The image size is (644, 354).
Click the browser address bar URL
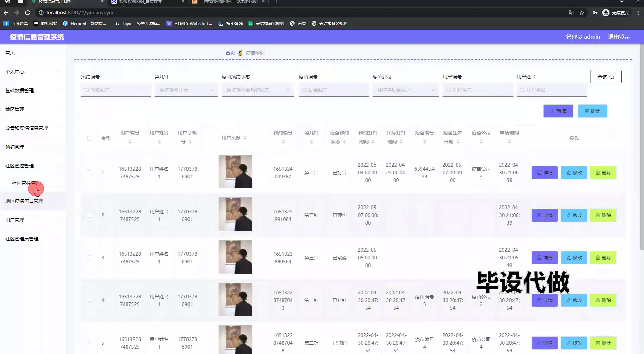tap(80, 13)
